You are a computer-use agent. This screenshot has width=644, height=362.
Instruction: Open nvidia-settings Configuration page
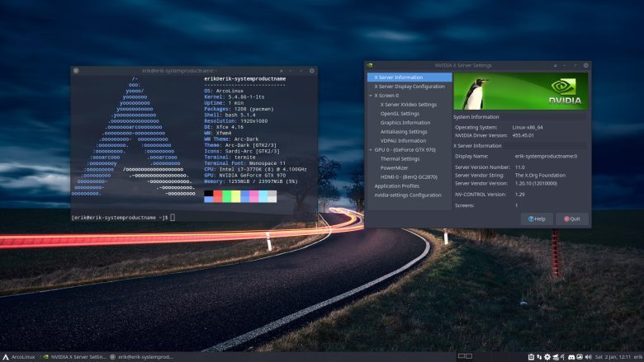tap(408, 195)
